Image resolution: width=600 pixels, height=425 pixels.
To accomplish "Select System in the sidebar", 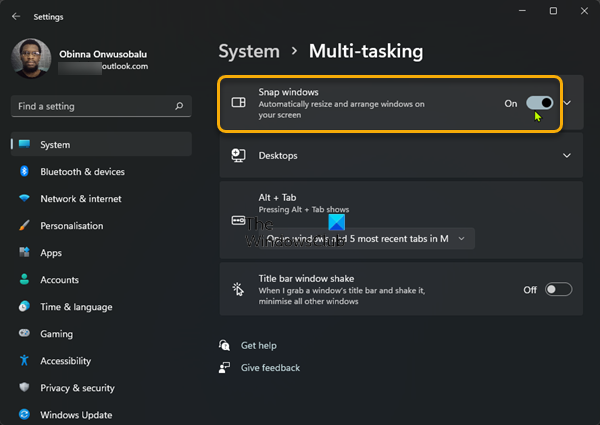I will tap(55, 145).
